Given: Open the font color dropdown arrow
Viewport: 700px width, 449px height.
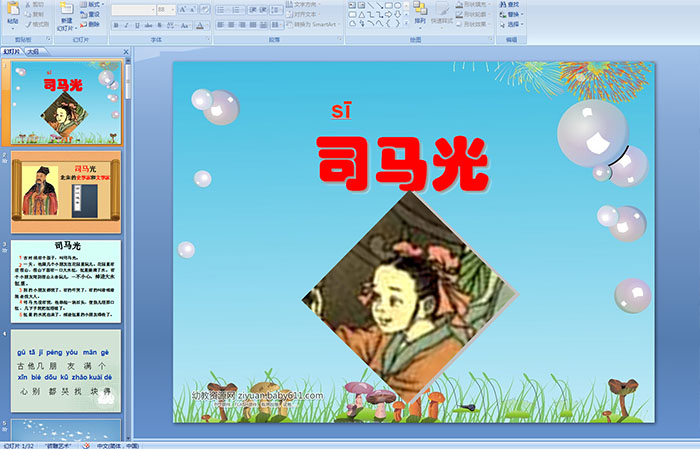Looking at the screenshot, I should 207,25.
